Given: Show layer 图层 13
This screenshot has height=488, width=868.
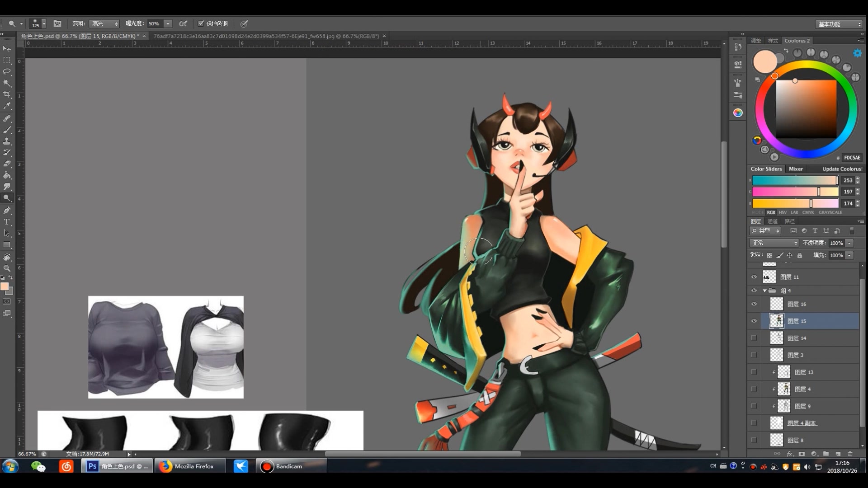Looking at the screenshot, I should pos(754,372).
